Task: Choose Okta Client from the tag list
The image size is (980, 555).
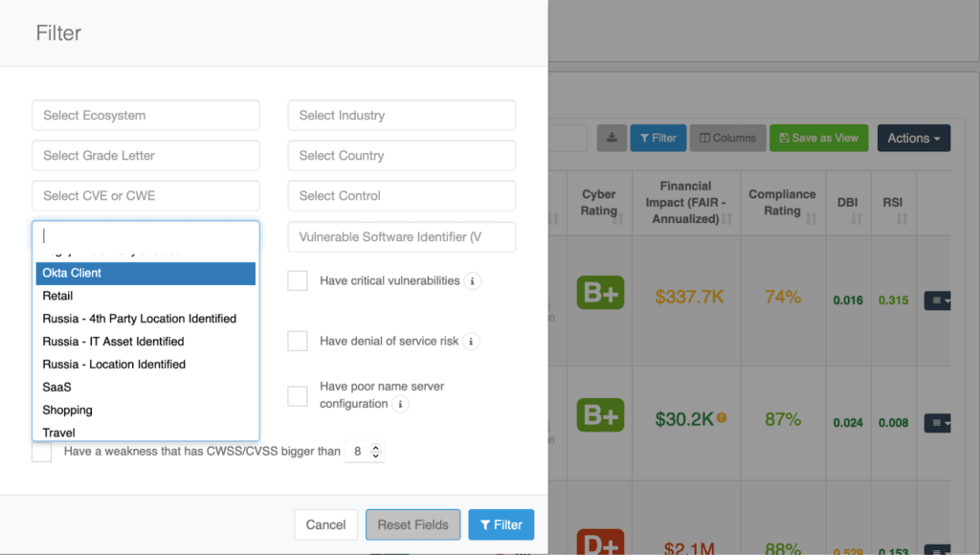Action: pos(145,274)
